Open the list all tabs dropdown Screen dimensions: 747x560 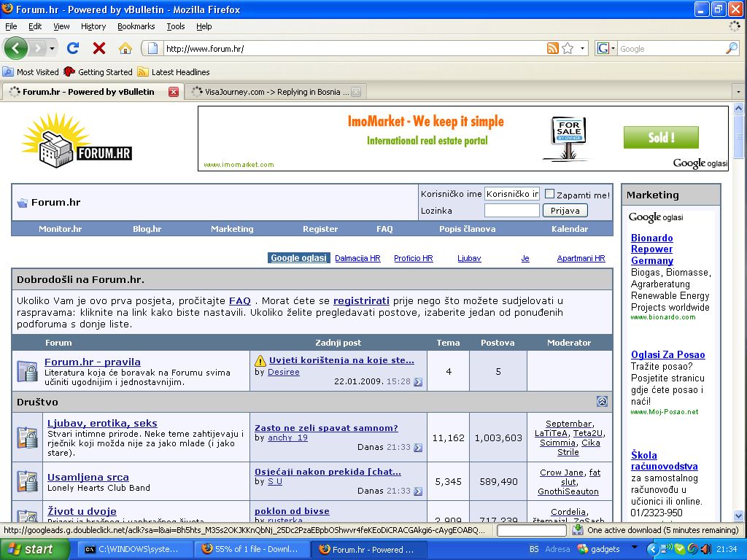pos(738,91)
